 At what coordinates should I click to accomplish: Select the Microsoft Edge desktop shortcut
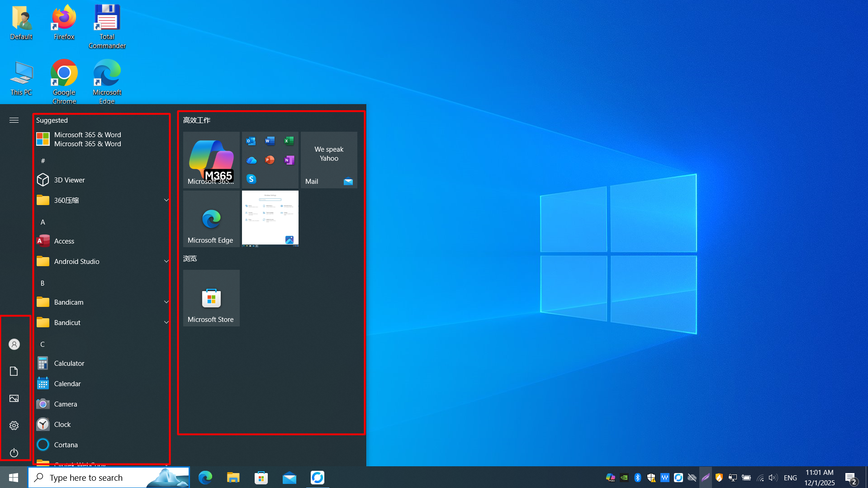[107, 82]
